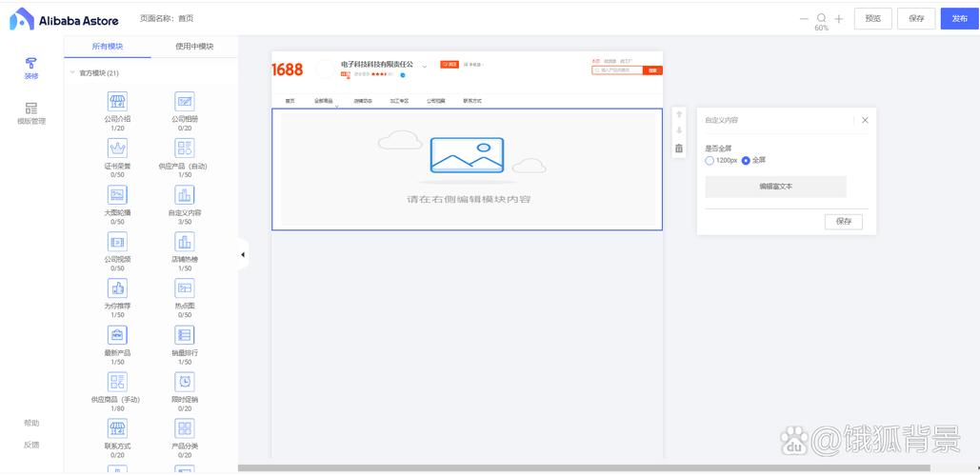Select the 最新产品 module icon
The width and height of the screenshot is (980, 476).
(117, 335)
